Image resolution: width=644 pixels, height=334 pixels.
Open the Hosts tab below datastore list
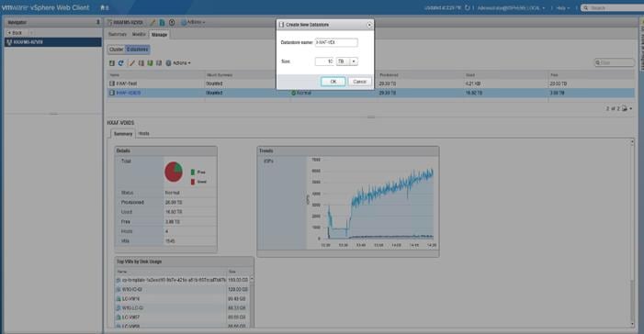[x=143, y=134]
